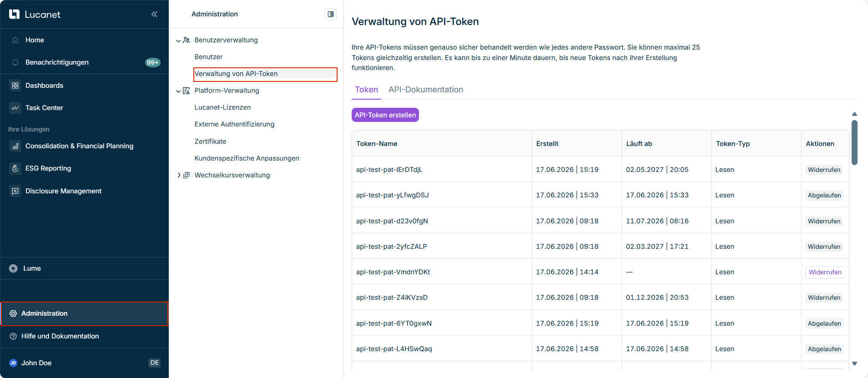Expand the Wechselkursverwaltung tree node

tap(179, 175)
